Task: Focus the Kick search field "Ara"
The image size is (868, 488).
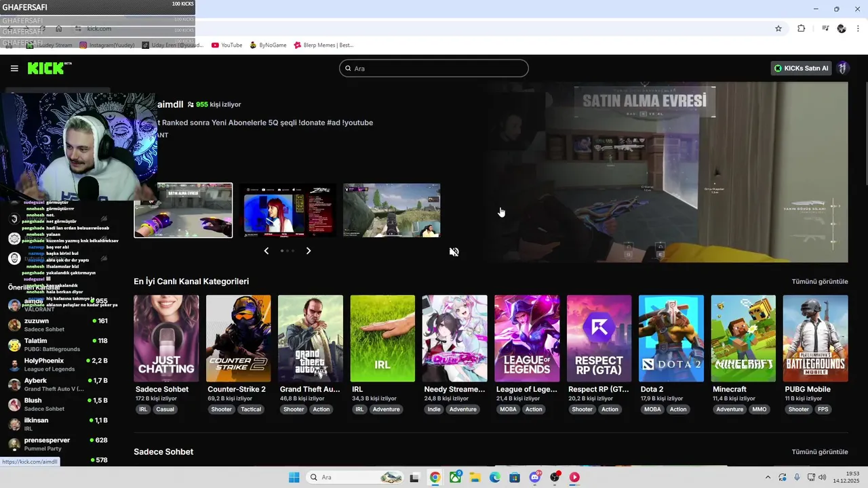Action: [x=434, y=68]
